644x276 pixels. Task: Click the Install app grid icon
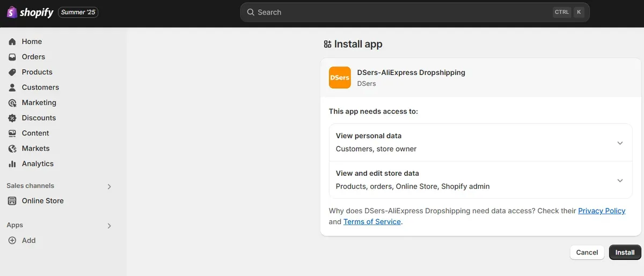point(327,44)
